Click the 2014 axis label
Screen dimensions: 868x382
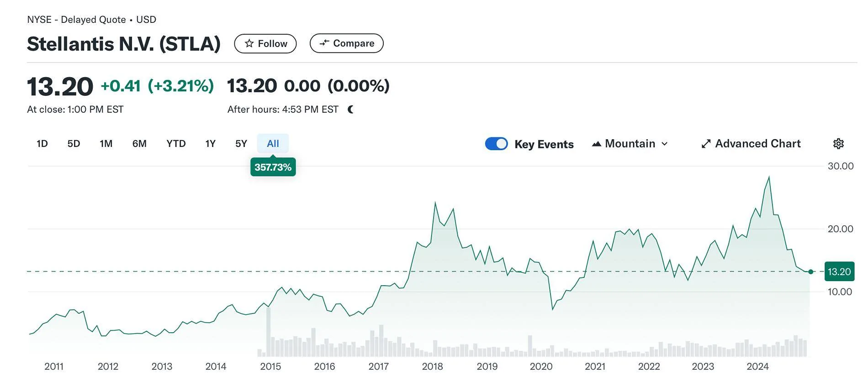pyautogui.click(x=216, y=366)
